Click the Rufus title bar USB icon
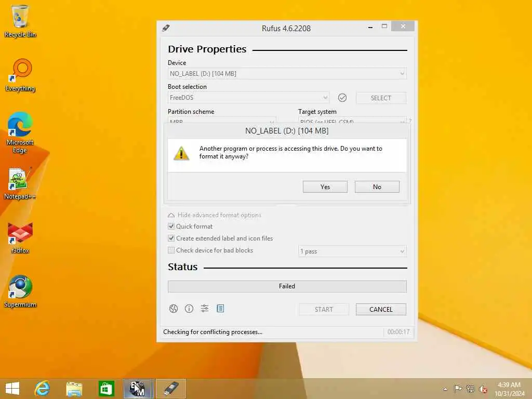532x399 pixels. 166,28
